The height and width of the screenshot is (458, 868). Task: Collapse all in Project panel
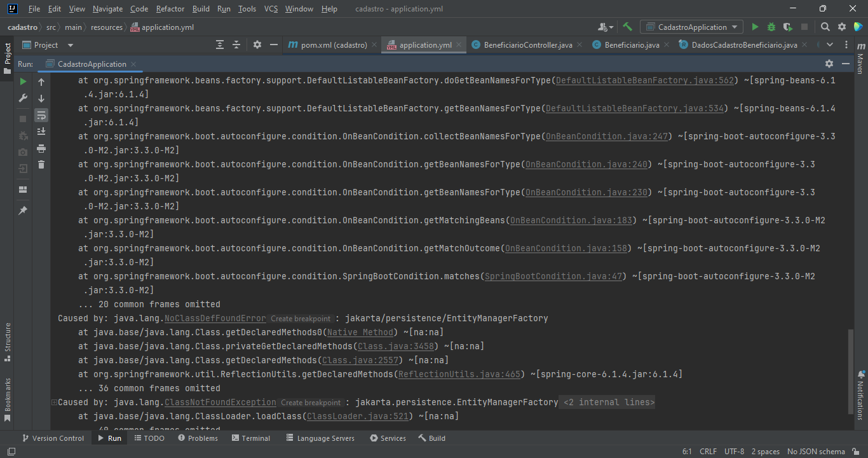click(236, 45)
